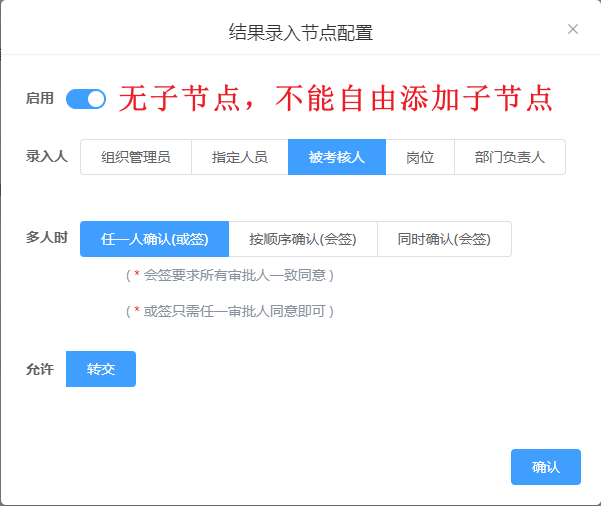Select the 被考核人 option
The height and width of the screenshot is (506, 601).
(336, 157)
